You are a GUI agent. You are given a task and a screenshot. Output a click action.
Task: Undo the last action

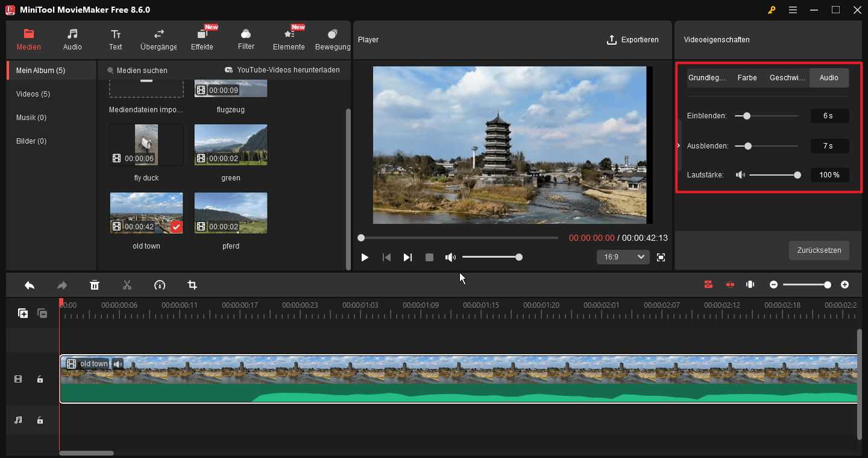[x=29, y=284]
